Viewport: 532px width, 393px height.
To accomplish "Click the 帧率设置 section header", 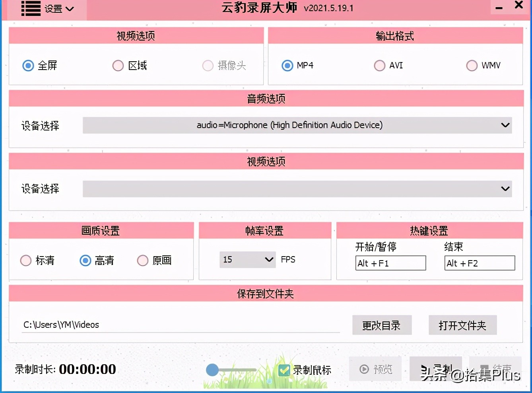I will coord(265,231).
